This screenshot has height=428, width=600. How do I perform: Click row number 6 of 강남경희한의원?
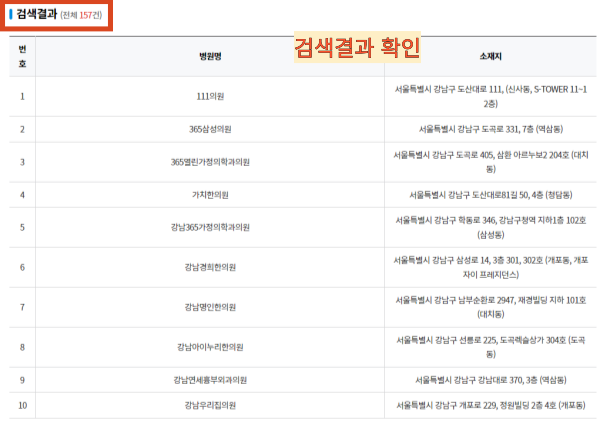22,267
